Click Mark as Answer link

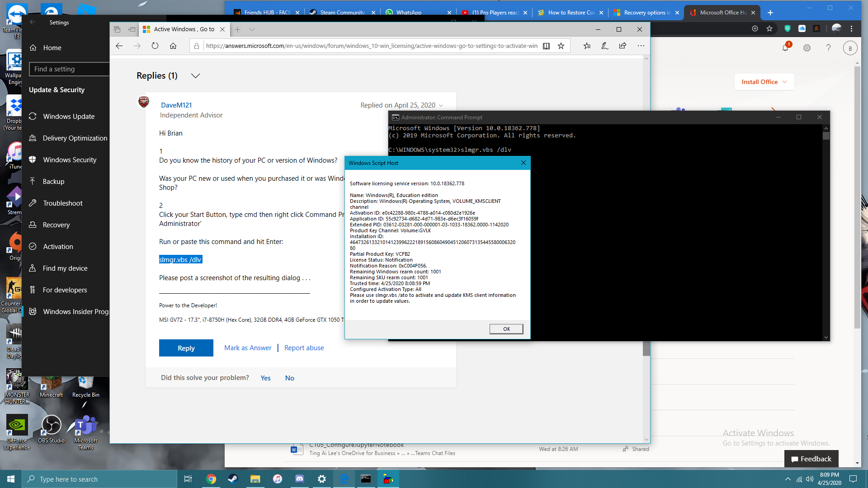pos(248,348)
